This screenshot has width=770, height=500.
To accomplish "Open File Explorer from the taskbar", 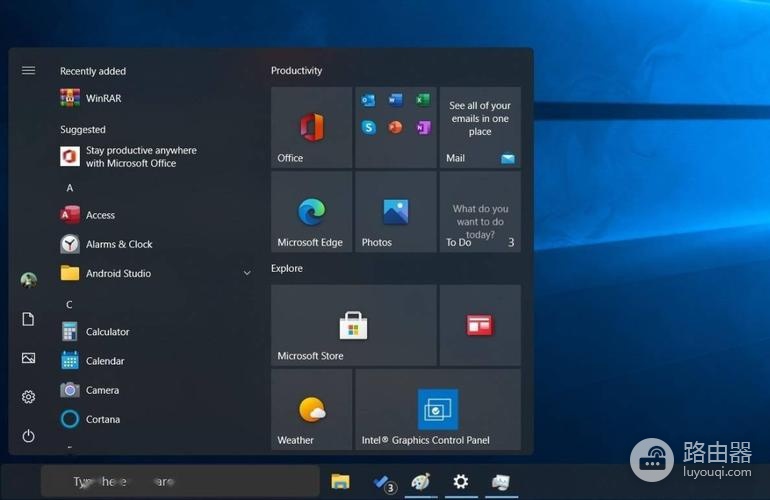I will pyautogui.click(x=340, y=482).
